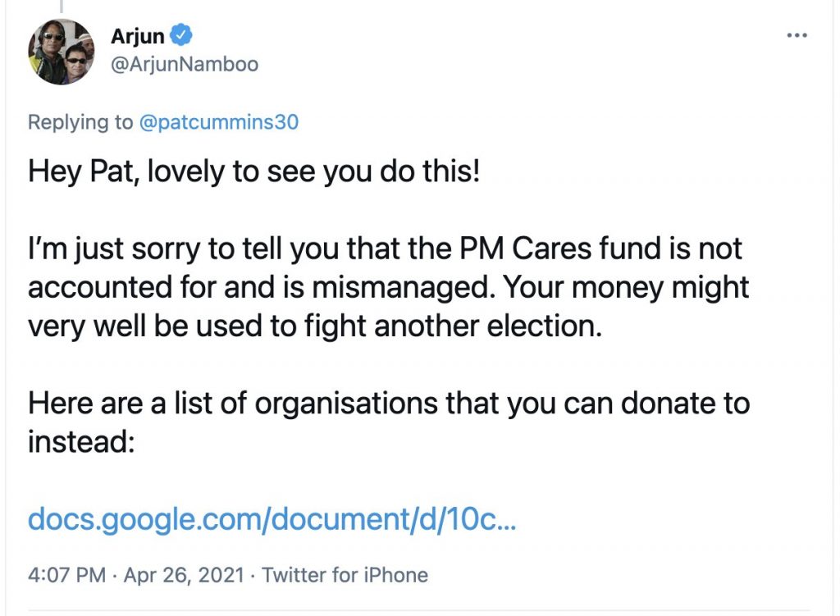840x616 pixels.
Task: Open the docs.google.com document link
Action: (272, 518)
